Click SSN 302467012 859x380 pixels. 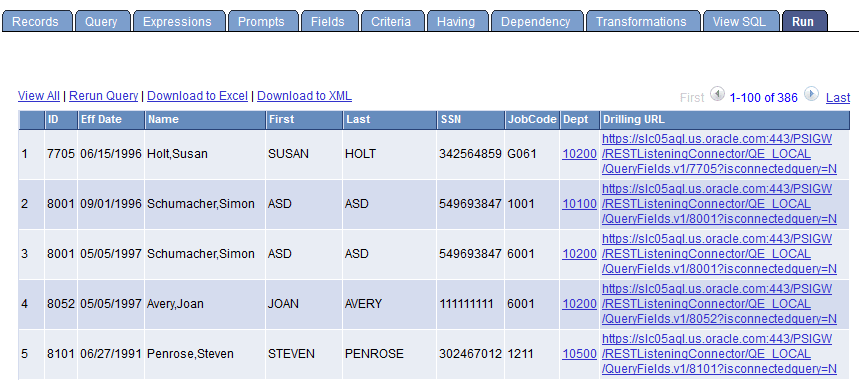coord(470,354)
